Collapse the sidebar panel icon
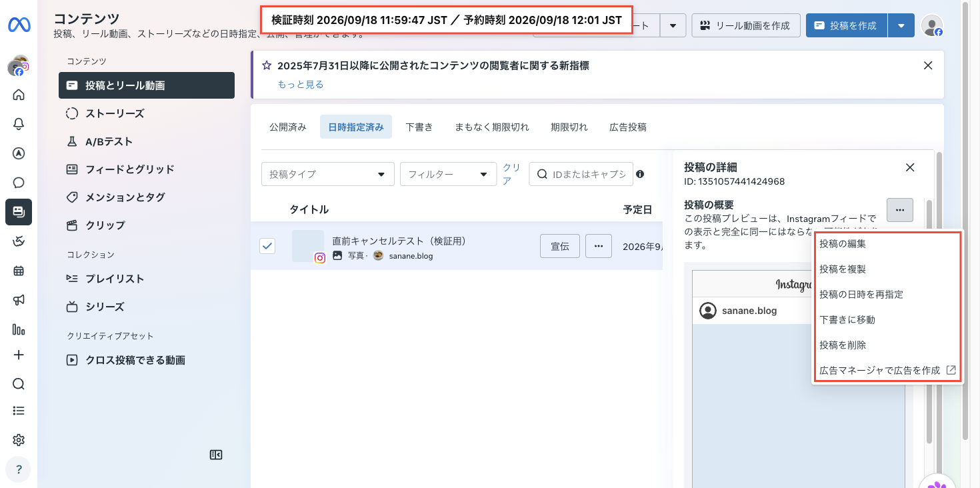980x488 pixels. pos(215,455)
